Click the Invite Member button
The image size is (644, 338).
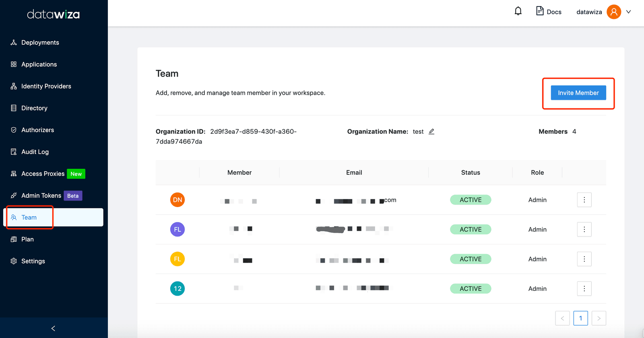[578, 93]
